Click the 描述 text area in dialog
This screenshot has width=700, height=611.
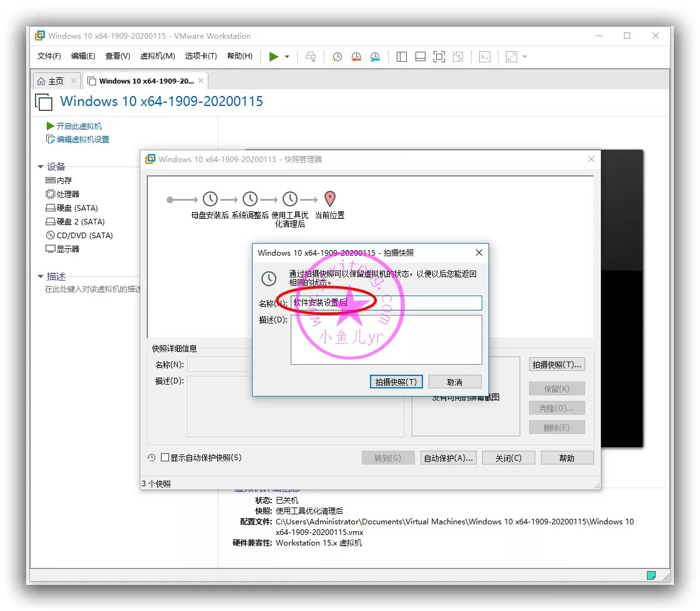[386, 339]
